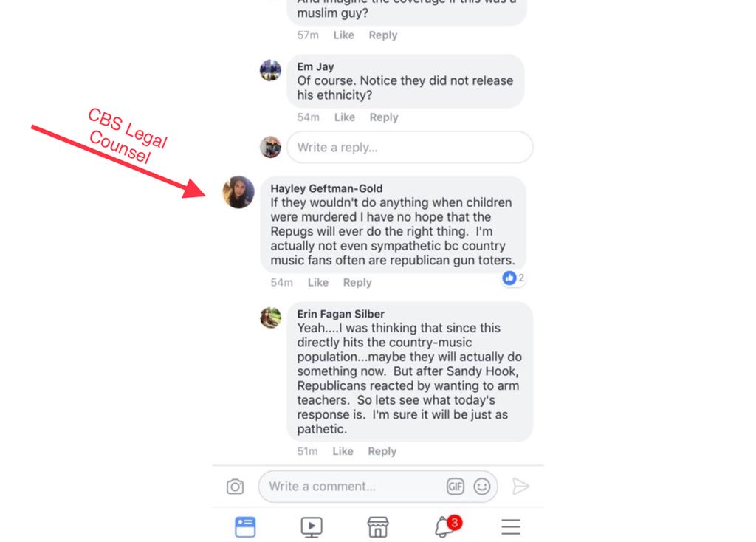This screenshot has height=542, width=756.
Task: Click inside the Write a reply field
Action: pyautogui.click(x=410, y=147)
